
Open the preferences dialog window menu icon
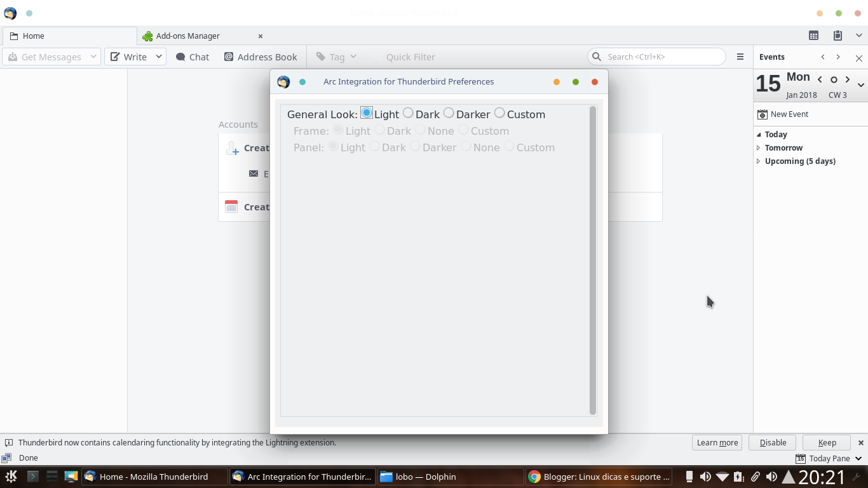(x=283, y=81)
